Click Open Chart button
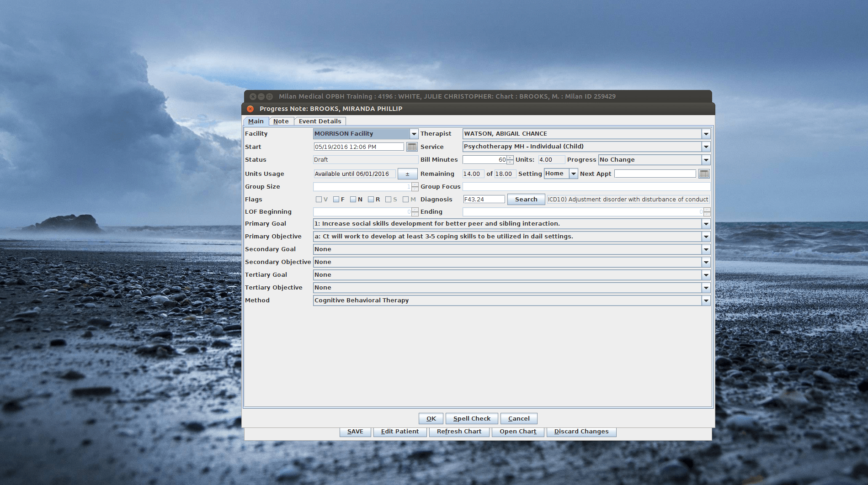Image resolution: width=868 pixels, height=485 pixels. pyautogui.click(x=518, y=432)
